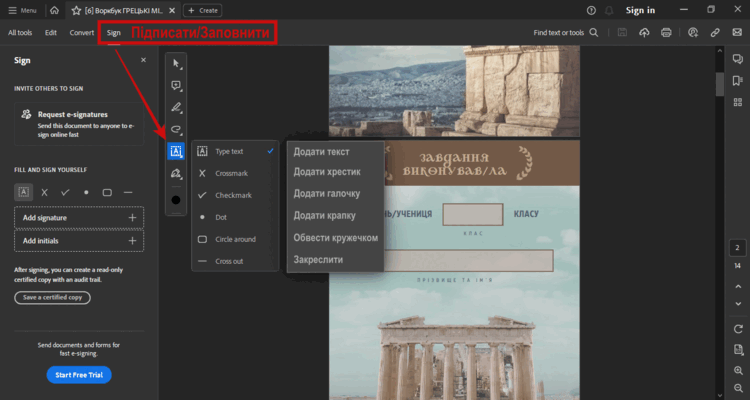Expand Add signature with plus
Image resolution: width=750 pixels, height=400 pixels.
(x=132, y=218)
